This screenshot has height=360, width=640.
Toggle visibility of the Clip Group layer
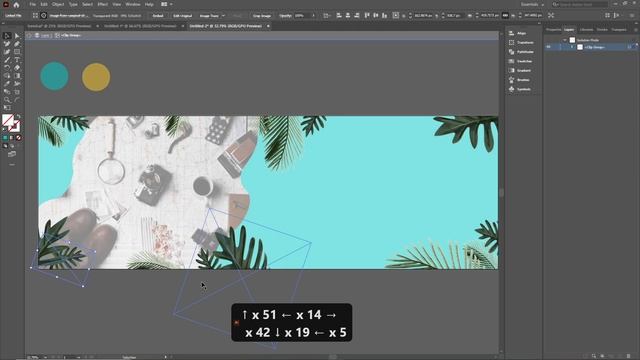(548, 47)
